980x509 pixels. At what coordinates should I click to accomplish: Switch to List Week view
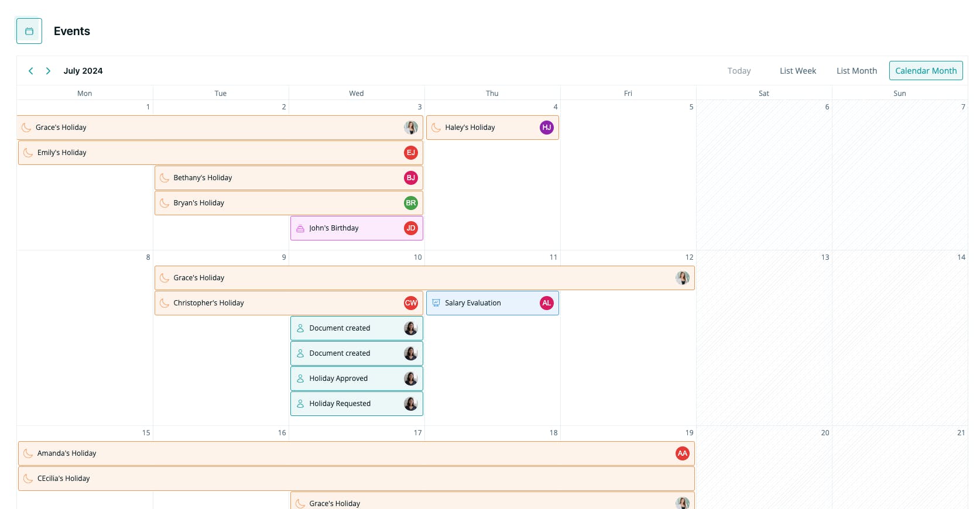pyautogui.click(x=797, y=71)
